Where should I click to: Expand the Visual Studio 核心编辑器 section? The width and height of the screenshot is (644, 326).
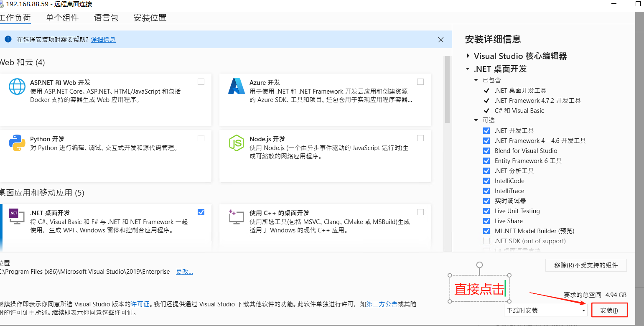click(x=468, y=56)
